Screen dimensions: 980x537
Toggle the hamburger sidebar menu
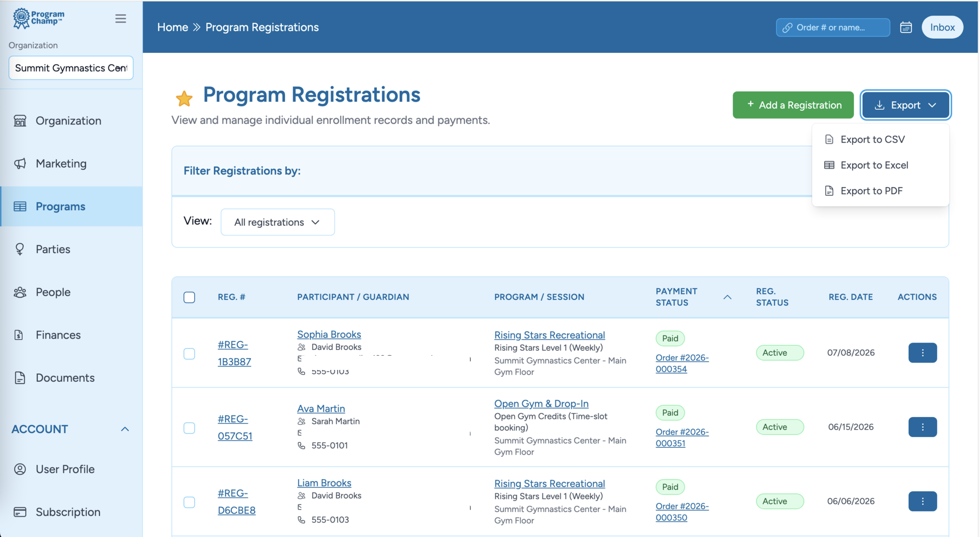(x=121, y=19)
